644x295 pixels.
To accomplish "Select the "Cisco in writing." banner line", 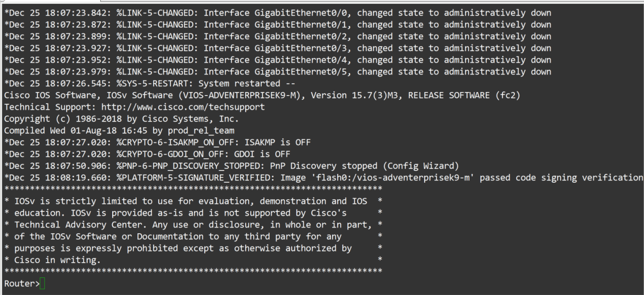I will [57, 260].
